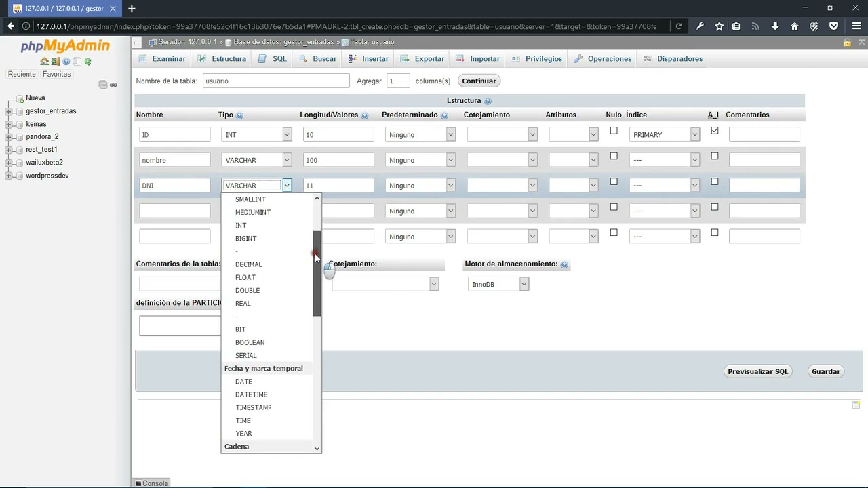
Task: Toggle Nulo checkbox for nombre row
Action: 614,156
